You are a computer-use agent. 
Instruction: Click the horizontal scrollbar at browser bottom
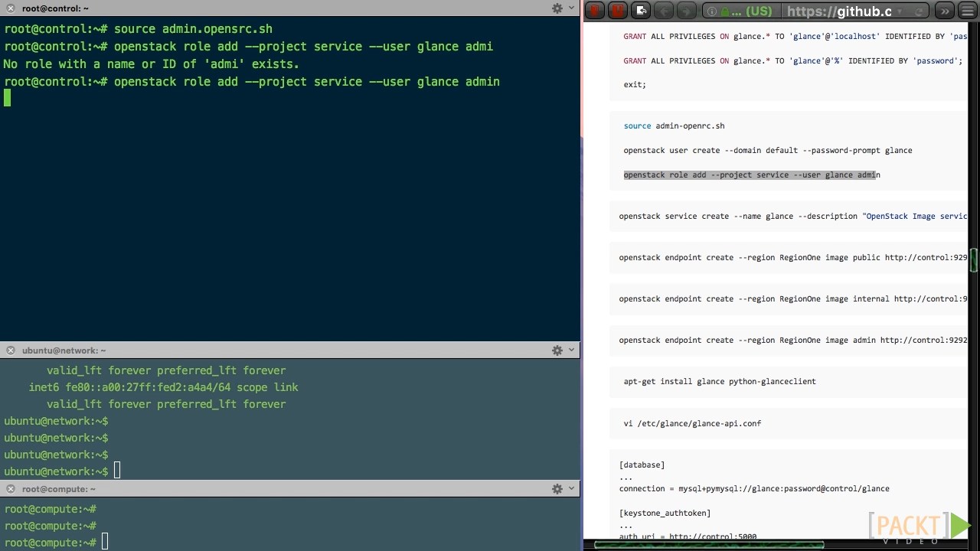[710, 545]
